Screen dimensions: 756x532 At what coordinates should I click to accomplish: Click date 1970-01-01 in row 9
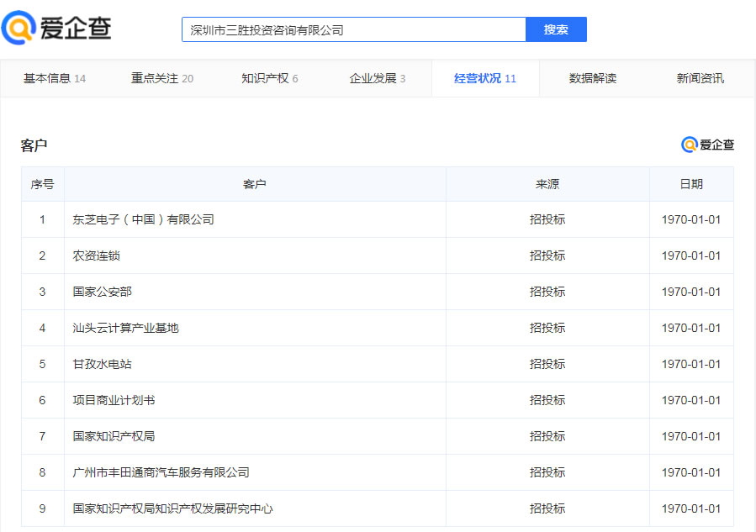pyautogui.click(x=691, y=508)
